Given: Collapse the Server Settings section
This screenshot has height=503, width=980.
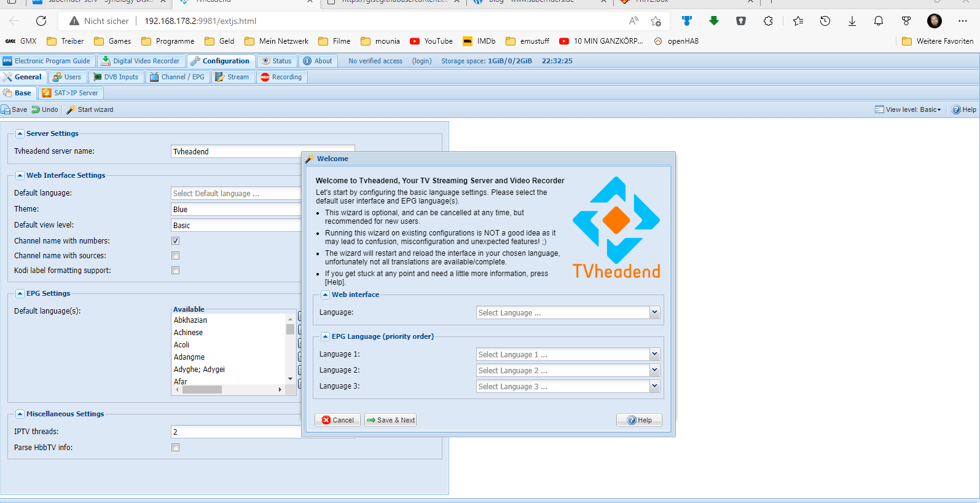Looking at the screenshot, I should point(20,133).
